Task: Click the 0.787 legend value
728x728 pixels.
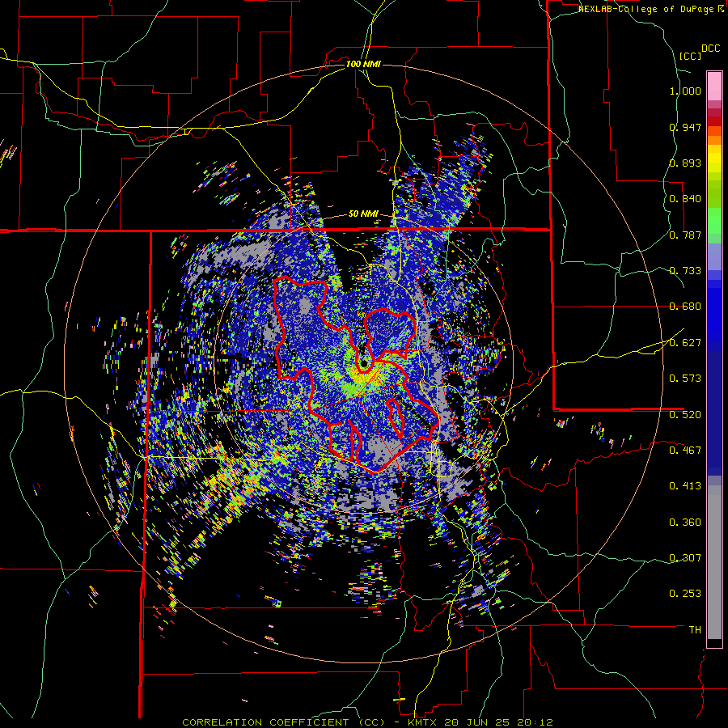Action: click(x=685, y=235)
